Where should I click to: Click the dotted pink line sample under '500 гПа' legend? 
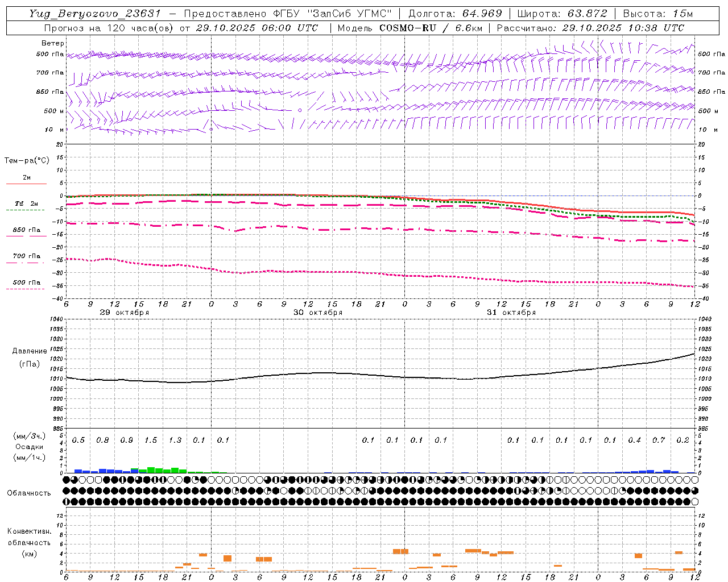[25, 289]
